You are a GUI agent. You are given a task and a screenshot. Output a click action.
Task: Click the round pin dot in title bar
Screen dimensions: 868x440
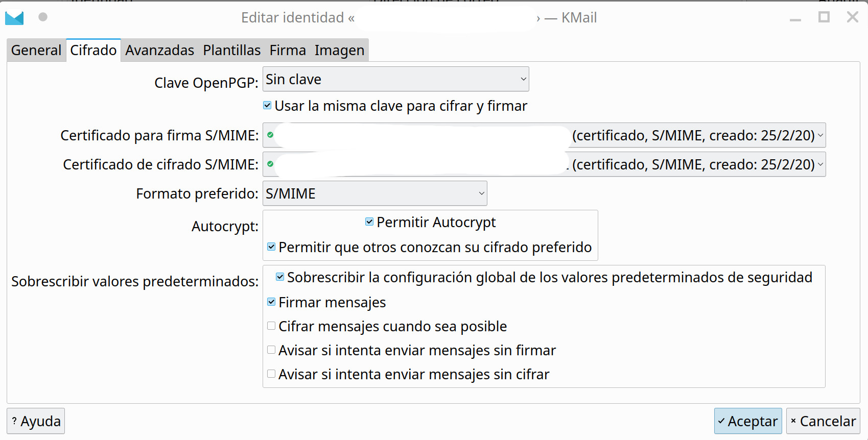[x=43, y=17]
